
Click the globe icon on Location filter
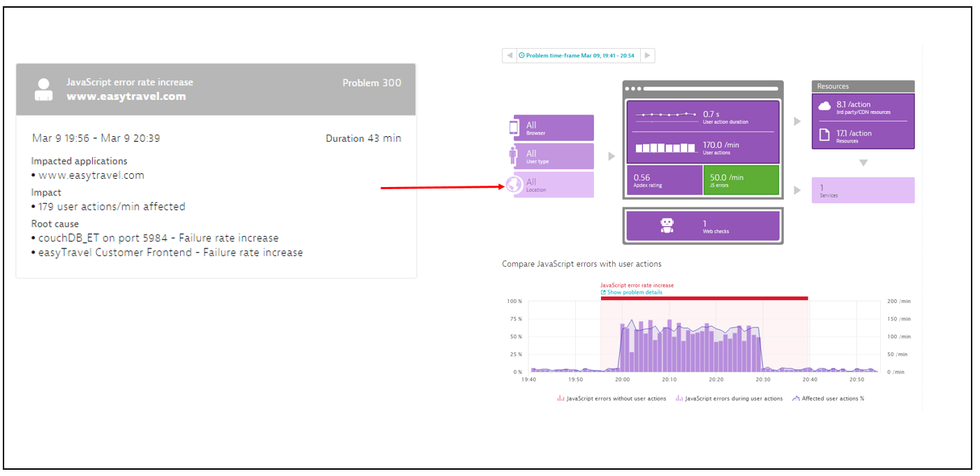(514, 184)
